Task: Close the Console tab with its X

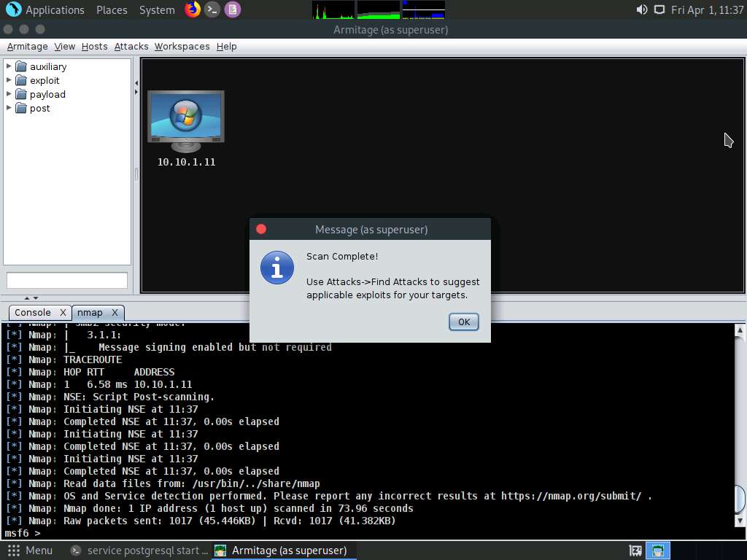Action: (x=63, y=312)
